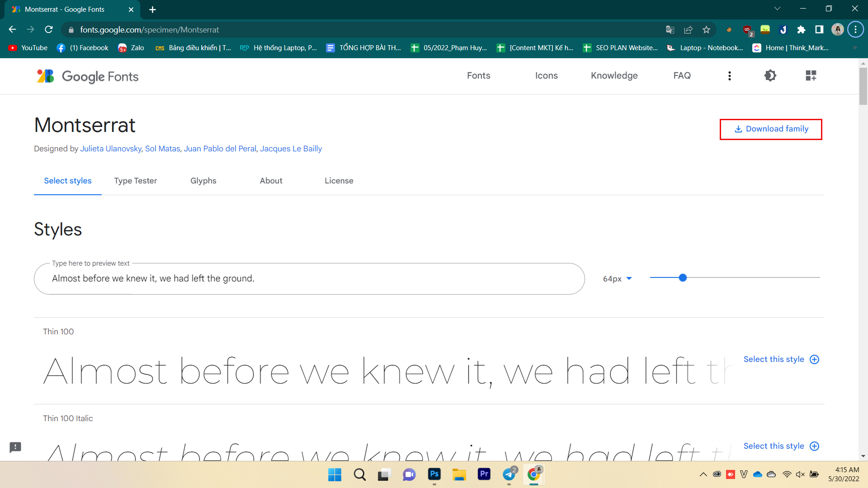868x488 pixels.
Task: Select the Select styles tab
Action: point(68,181)
